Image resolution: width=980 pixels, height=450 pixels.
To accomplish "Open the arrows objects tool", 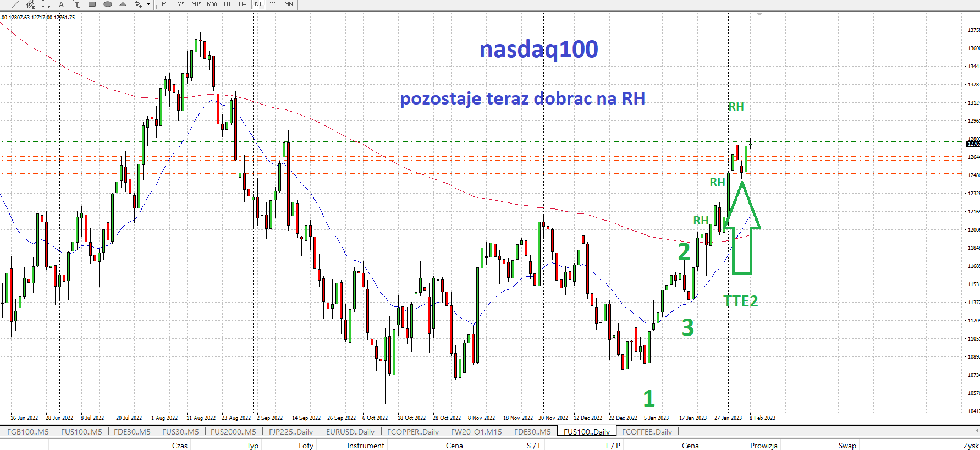I will 138,4.
